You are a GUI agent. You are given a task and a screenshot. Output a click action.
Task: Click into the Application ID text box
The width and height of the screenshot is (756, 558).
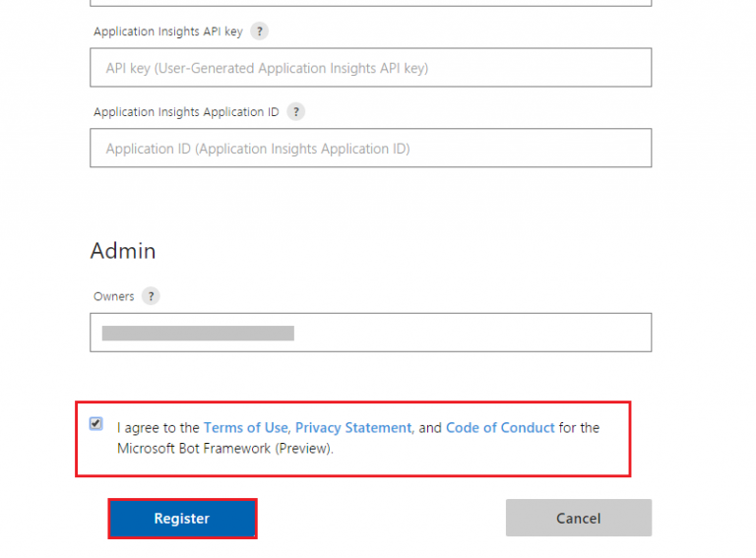pyautogui.click(x=370, y=149)
